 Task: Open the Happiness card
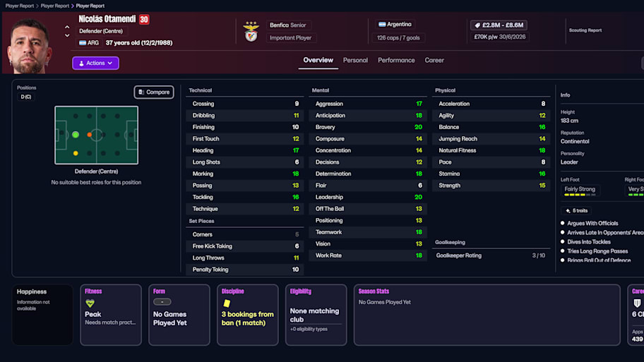pos(42,315)
